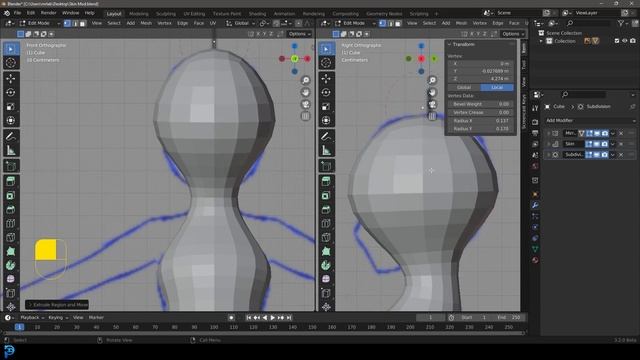The height and width of the screenshot is (360, 640).
Task: Activate Extrude Region tool in left viewport
Action: pyautogui.click(x=11, y=181)
